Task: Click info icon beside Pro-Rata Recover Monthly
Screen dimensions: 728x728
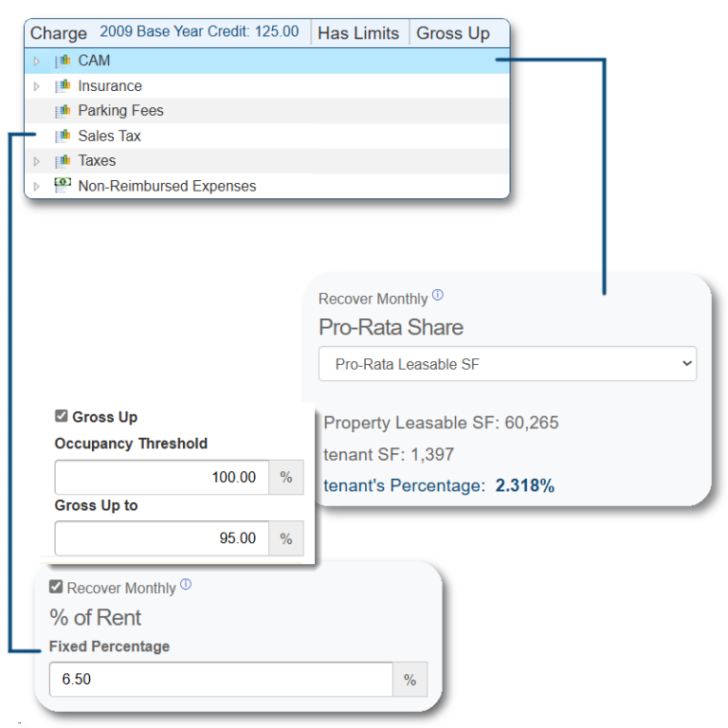Action: coord(438,295)
